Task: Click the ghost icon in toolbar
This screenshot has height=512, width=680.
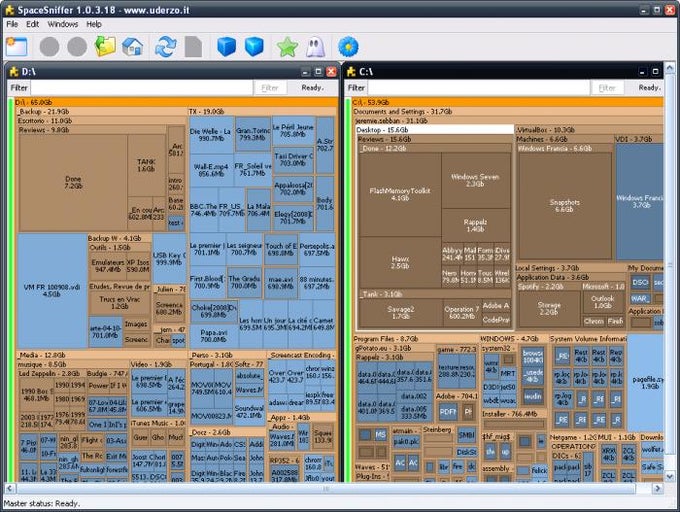Action: pos(315,46)
